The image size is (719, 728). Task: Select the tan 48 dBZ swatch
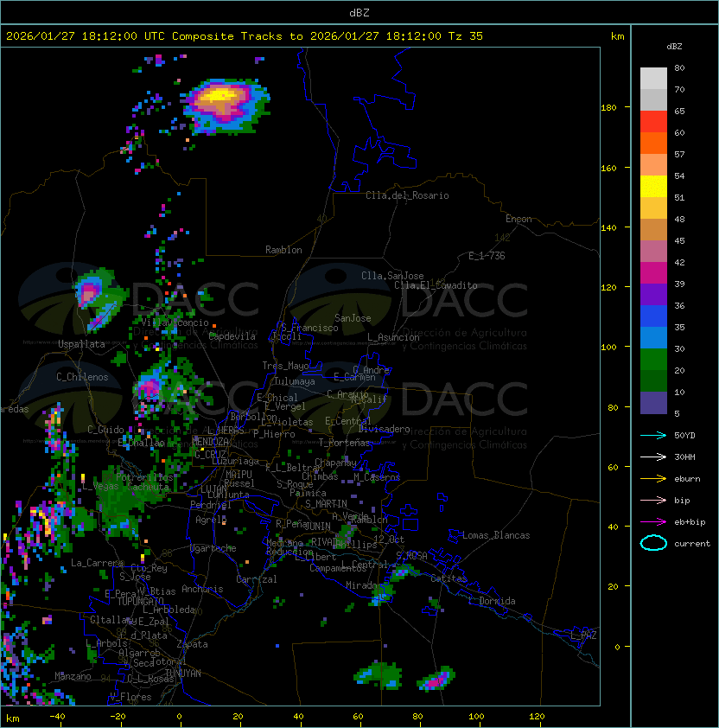[x=653, y=229]
